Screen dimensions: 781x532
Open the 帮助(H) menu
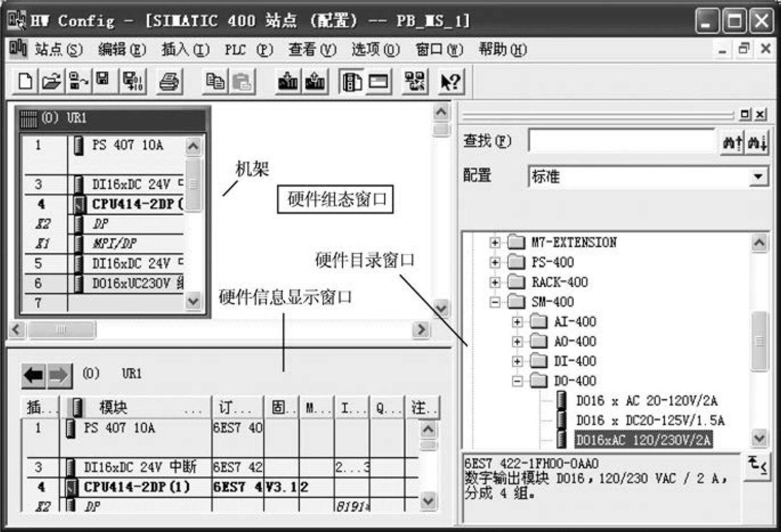503,50
